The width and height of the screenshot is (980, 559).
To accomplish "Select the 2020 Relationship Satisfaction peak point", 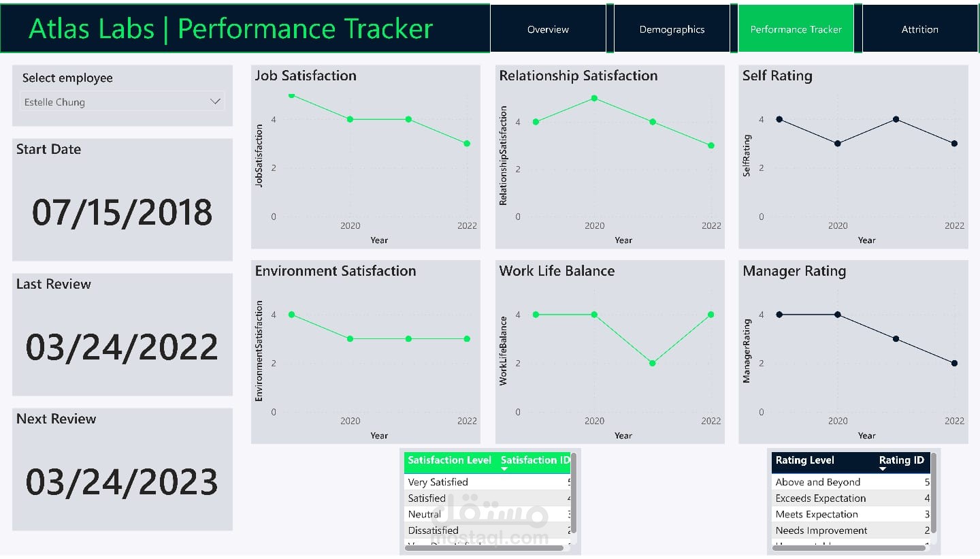I will 594,98.
